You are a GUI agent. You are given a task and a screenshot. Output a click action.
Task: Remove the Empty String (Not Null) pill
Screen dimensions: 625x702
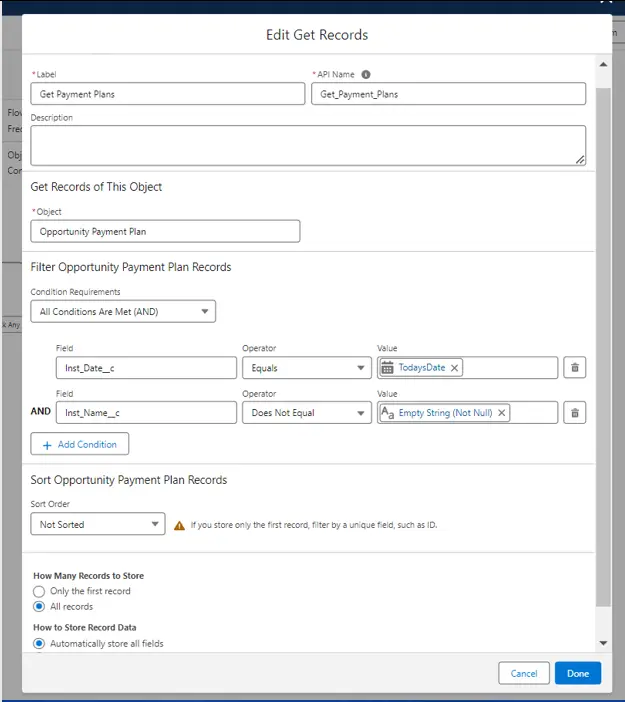point(501,413)
